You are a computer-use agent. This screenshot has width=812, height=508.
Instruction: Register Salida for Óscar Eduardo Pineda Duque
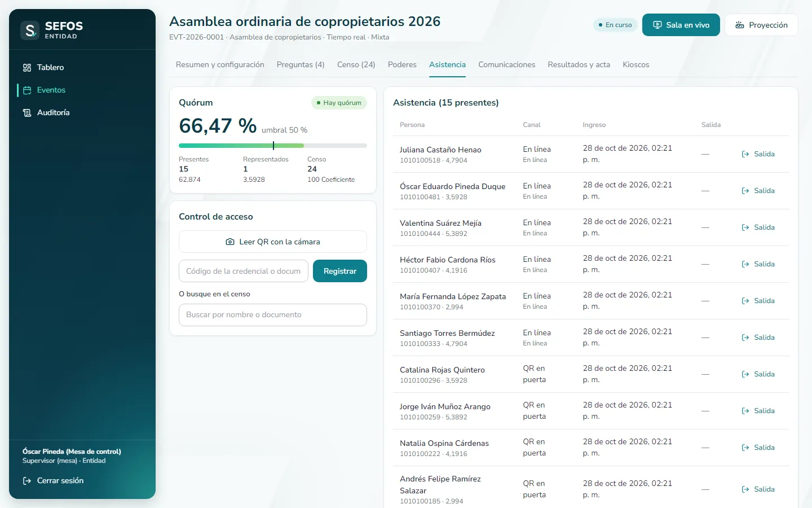pyautogui.click(x=758, y=191)
